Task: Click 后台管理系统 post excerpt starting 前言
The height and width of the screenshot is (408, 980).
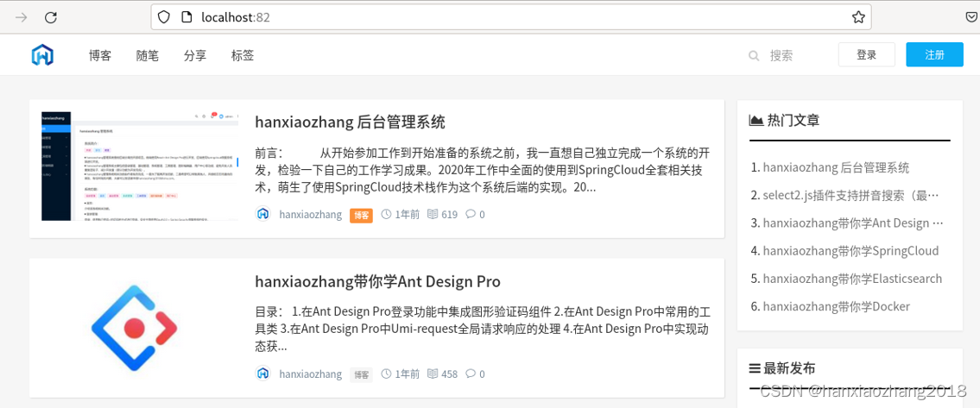Action: tap(483, 171)
